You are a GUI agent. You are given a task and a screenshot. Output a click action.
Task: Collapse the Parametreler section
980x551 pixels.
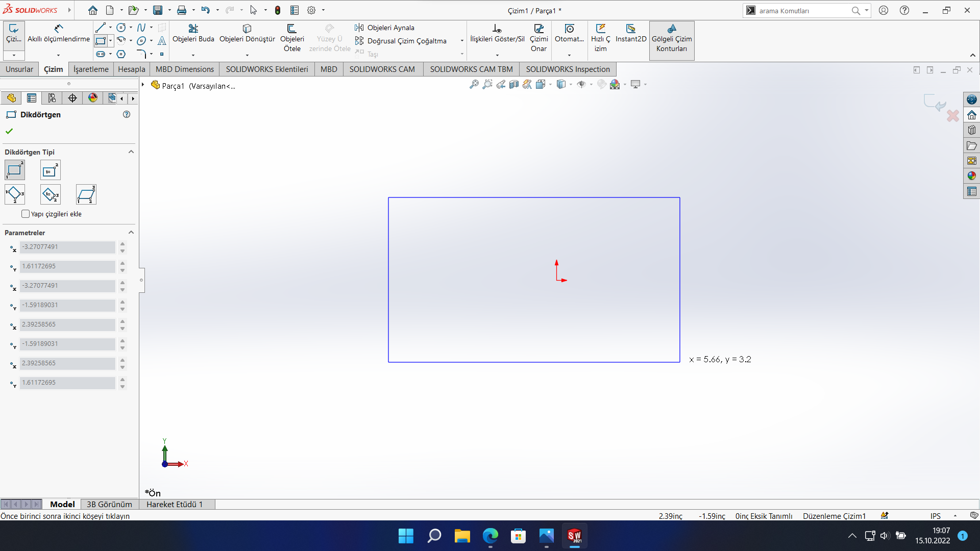pyautogui.click(x=131, y=233)
